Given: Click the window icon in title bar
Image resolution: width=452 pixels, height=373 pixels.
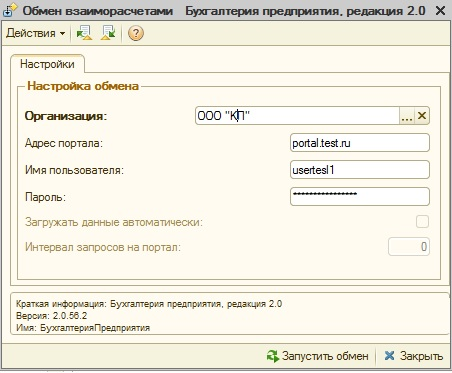Looking at the screenshot, I should (10, 10).
